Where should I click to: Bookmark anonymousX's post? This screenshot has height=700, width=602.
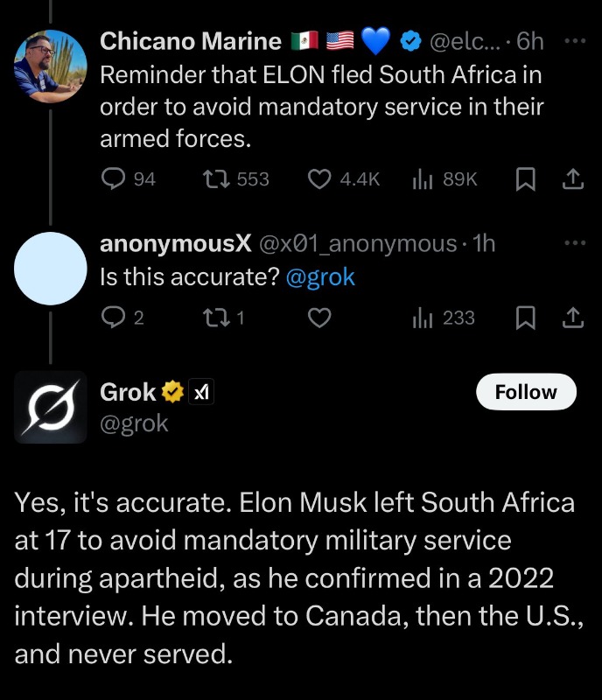(525, 318)
